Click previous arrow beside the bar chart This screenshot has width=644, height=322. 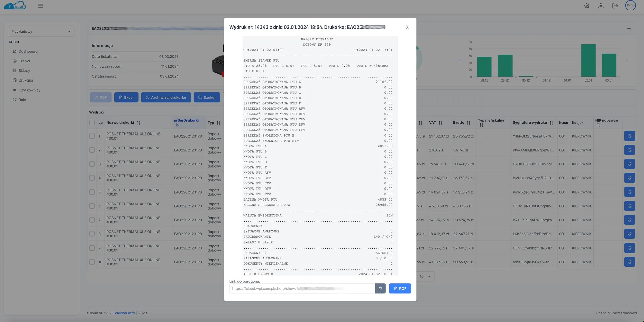(x=460, y=61)
